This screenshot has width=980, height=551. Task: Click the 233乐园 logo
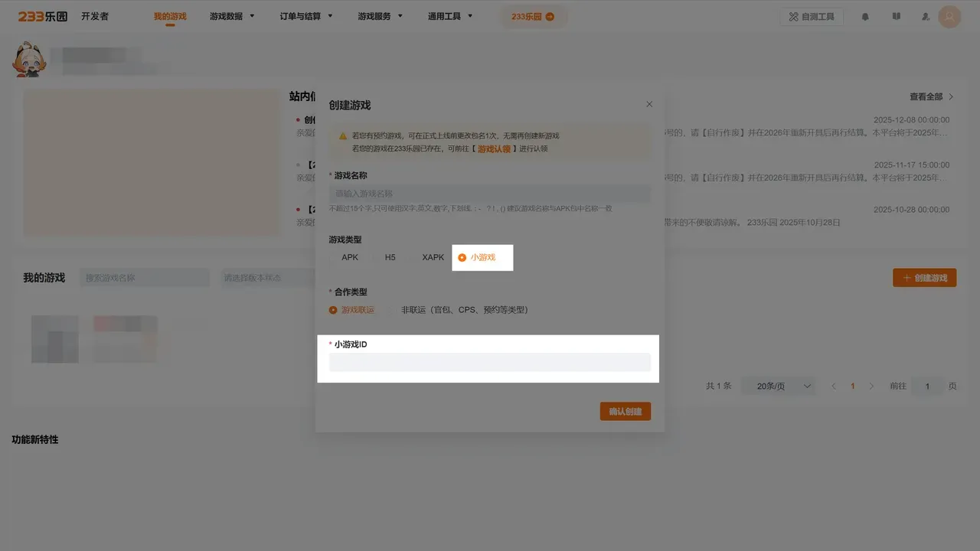pyautogui.click(x=43, y=16)
